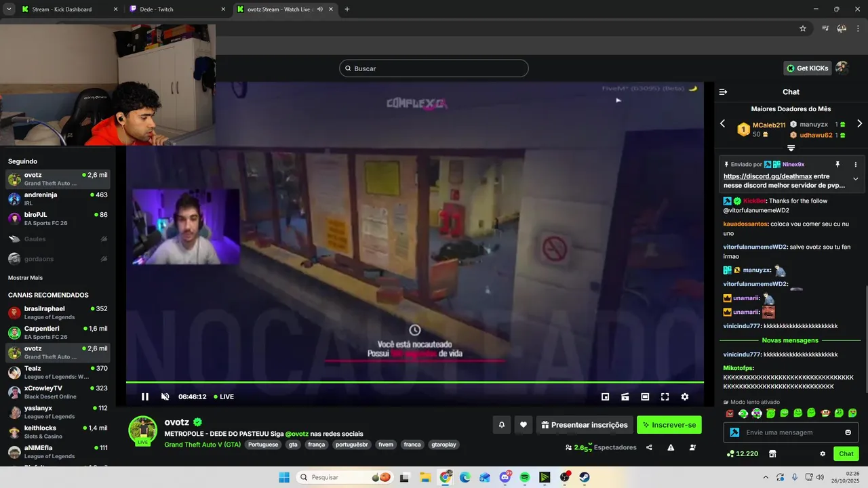Bookmark this page with star icon
The image size is (868, 488).
pos(803,28)
